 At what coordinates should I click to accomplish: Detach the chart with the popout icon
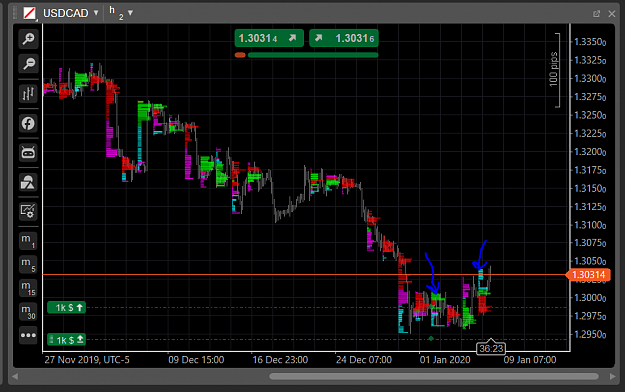point(596,14)
